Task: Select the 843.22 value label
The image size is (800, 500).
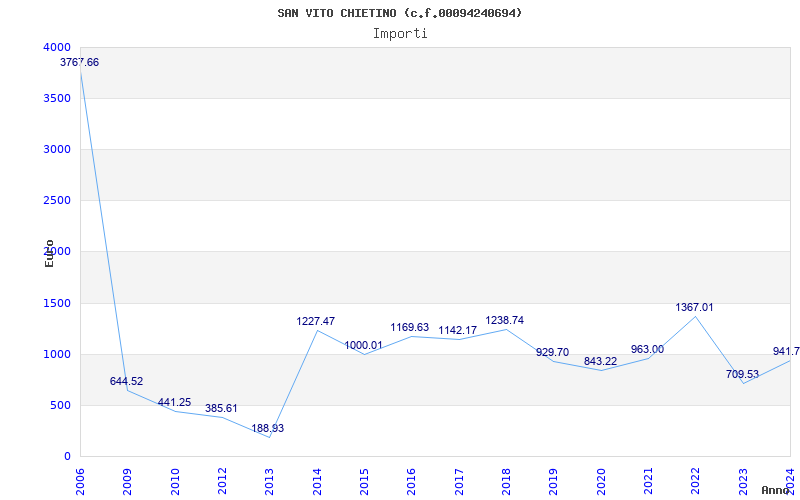Action: pyautogui.click(x=600, y=361)
